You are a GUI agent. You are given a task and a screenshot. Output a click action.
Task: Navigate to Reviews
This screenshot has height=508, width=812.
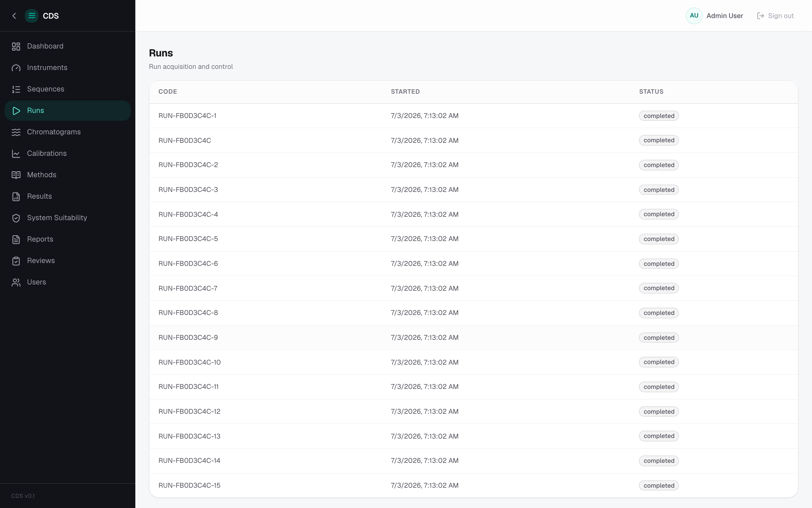67,261
